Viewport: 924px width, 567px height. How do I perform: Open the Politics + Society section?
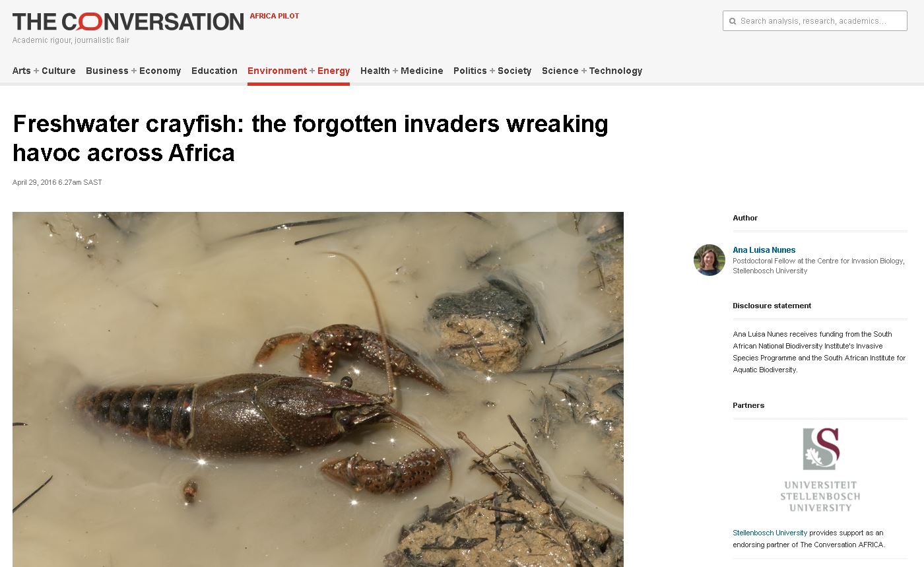click(x=492, y=71)
